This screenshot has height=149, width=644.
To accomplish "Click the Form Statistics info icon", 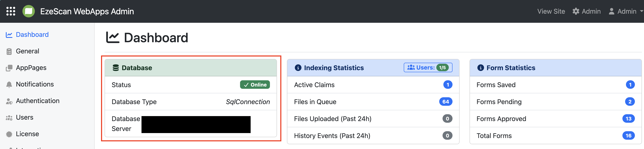I will (481, 68).
